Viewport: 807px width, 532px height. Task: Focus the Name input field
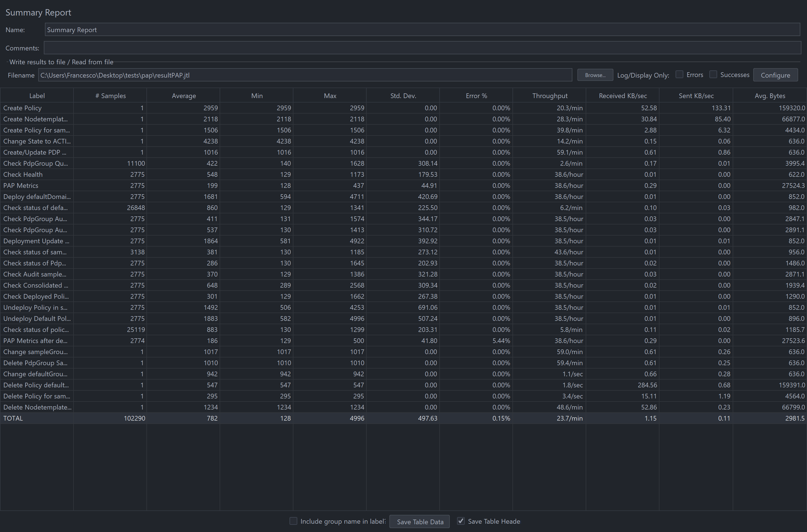pos(422,30)
